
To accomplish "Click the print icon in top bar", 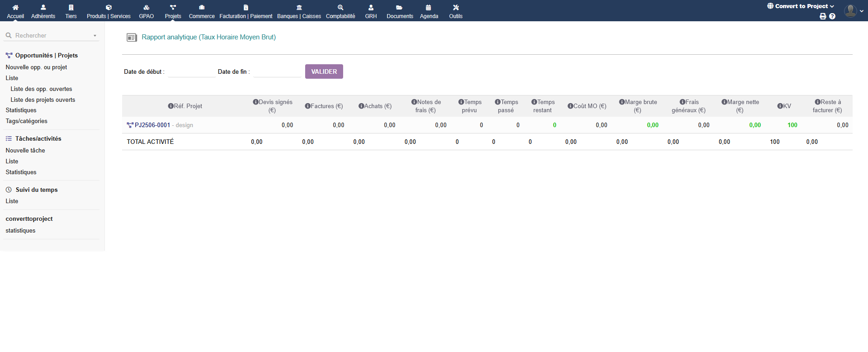I will 823,16.
